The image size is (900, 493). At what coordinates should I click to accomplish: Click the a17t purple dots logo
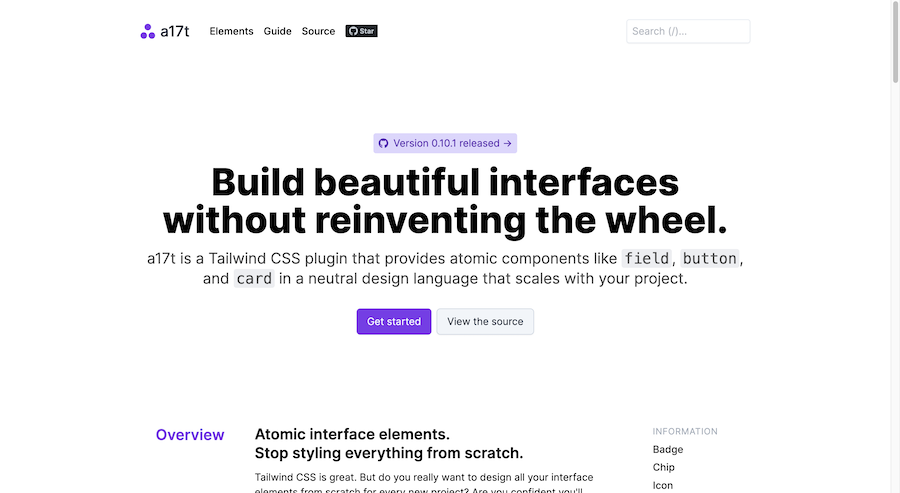pyautogui.click(x=148, y=31)
